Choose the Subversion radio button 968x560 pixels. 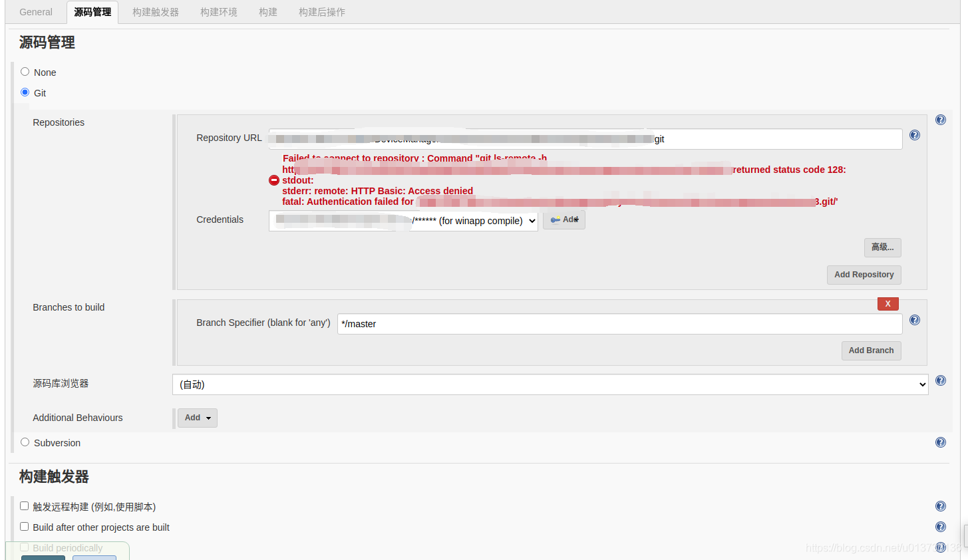click(25, 442)
